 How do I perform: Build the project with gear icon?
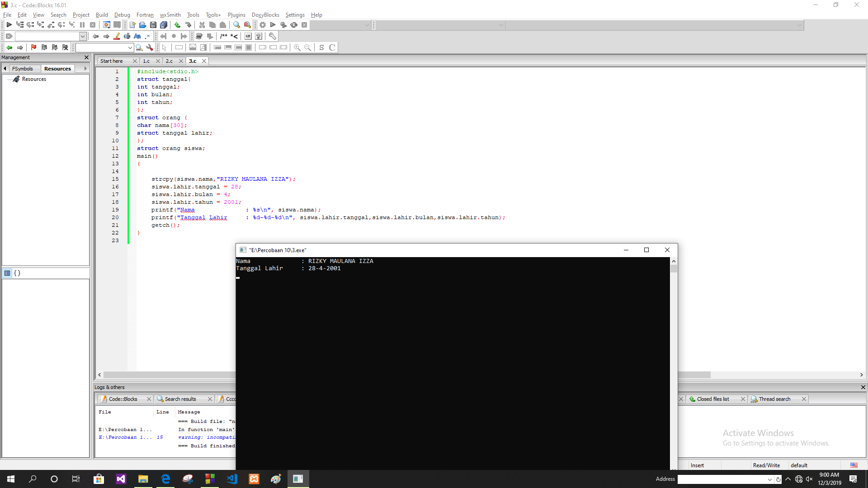[x=263, y=25]
